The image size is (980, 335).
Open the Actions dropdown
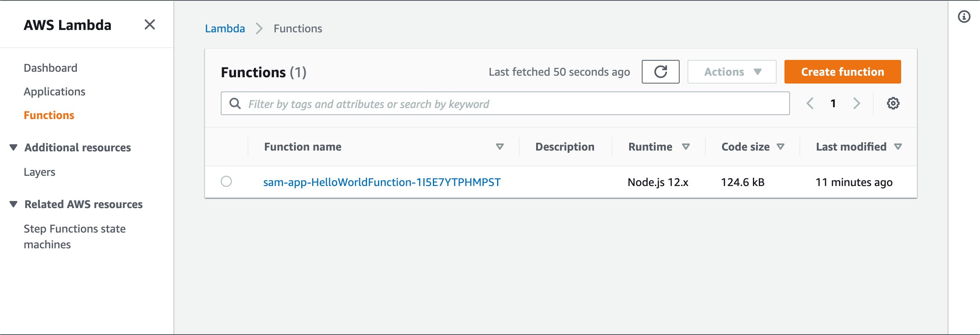[x=731, y=71]
